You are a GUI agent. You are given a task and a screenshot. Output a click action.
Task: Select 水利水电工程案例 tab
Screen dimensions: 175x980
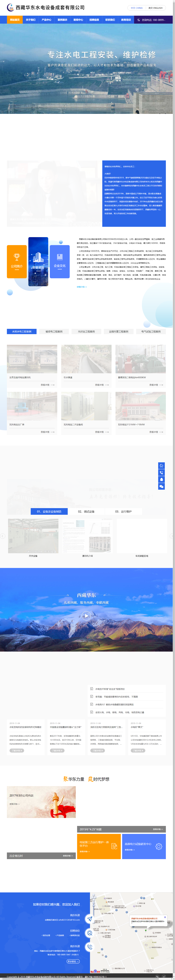pos(22,331)
